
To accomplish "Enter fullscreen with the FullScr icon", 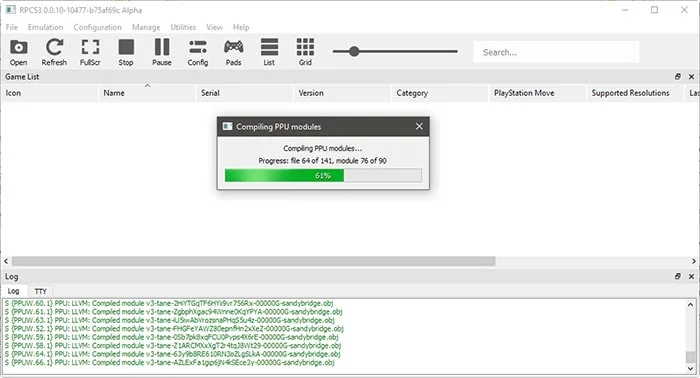I will tap(90, 52).
